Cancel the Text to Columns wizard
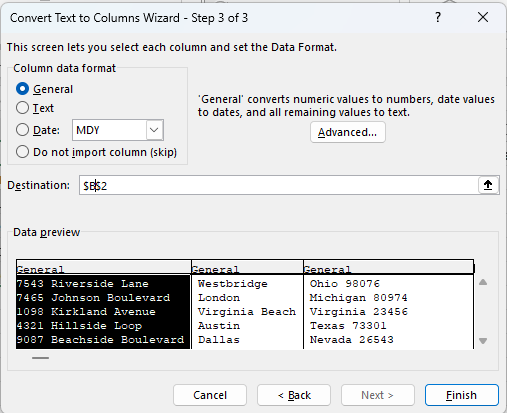507x413 pixels. [x=210, y=395]
